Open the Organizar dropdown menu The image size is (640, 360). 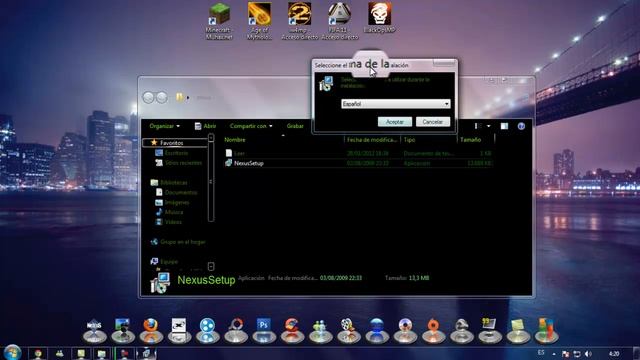point(164,126)
